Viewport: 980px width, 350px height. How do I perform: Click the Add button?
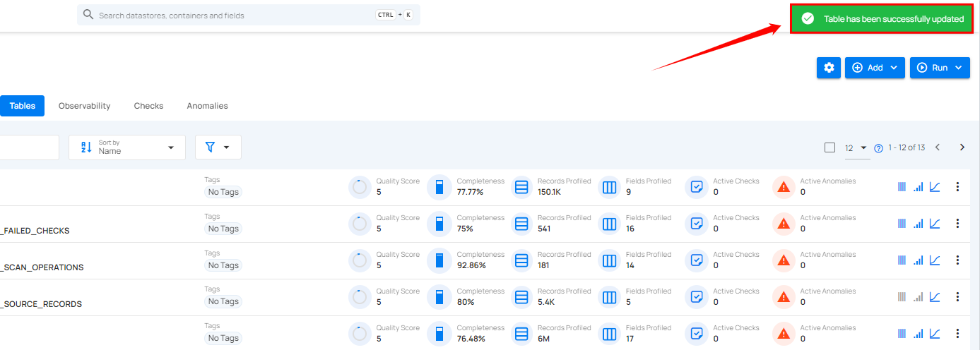click(x=875, y=68)
